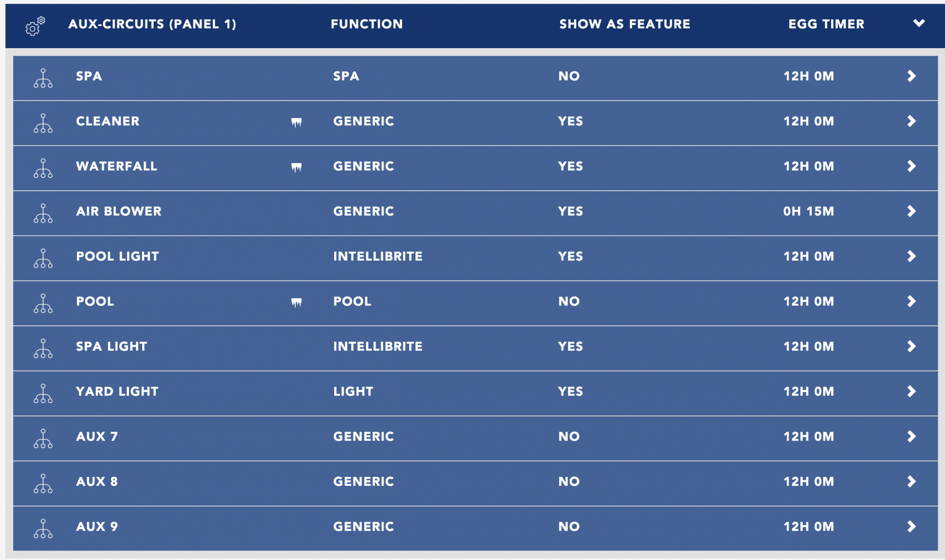Open AIR BLOWER details via right chevron

(x=911, y=211)
